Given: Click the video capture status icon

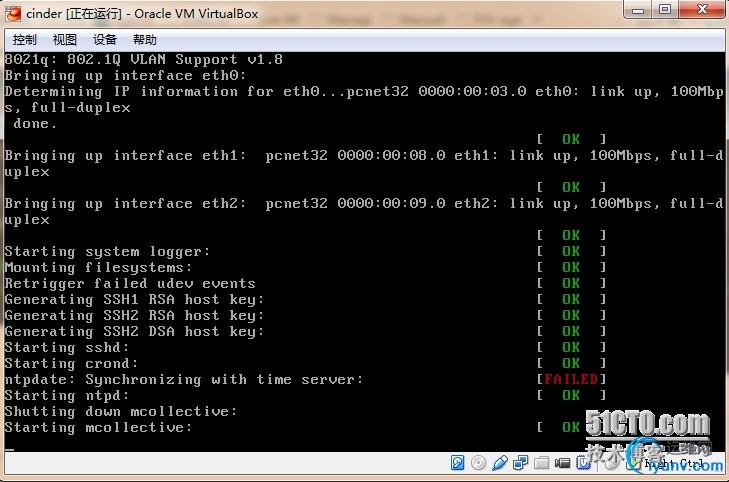Looking at the screenshot, I should point(562,463).
